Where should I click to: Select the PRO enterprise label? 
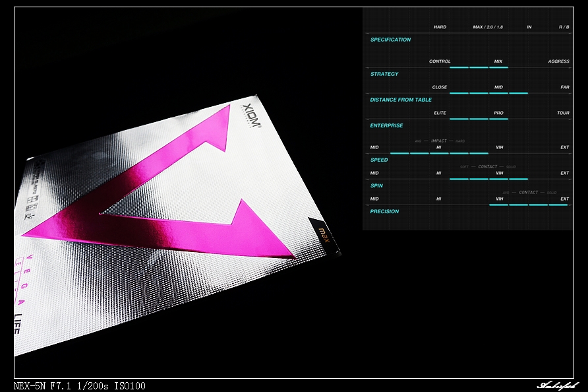coord(498,113)
